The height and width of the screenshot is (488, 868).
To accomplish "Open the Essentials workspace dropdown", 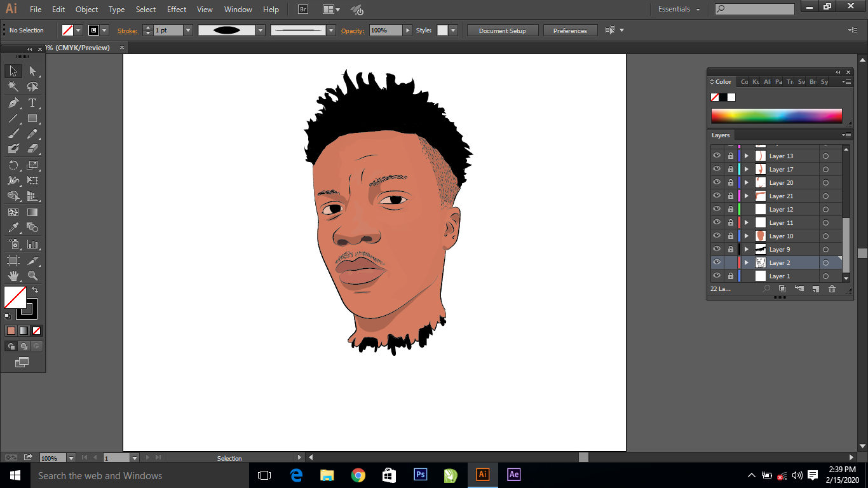I will 679,10.
